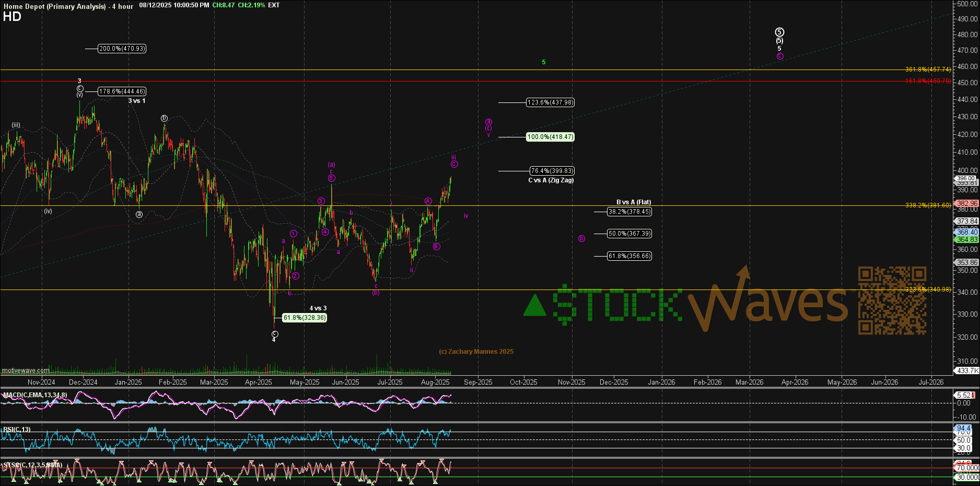Click the 'C vs A (Zig Zag)' label
980x486 pixels.
point(551,180)
